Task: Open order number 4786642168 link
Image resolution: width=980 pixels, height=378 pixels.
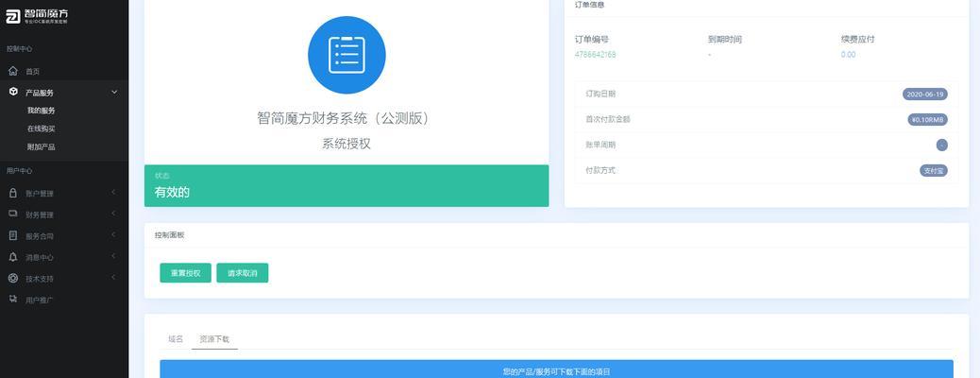Action: [x=595, y=55]
